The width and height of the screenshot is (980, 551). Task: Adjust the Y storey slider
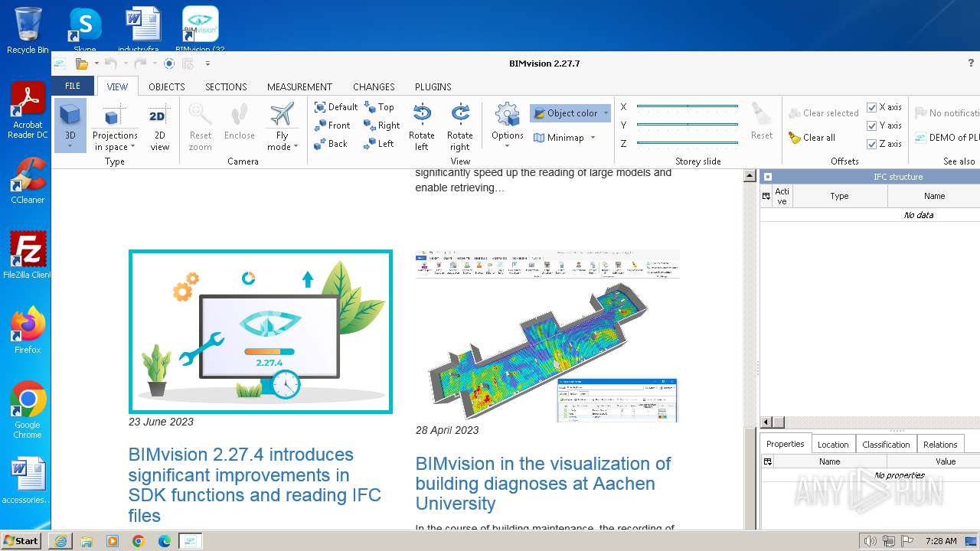[x=688, y=125]
